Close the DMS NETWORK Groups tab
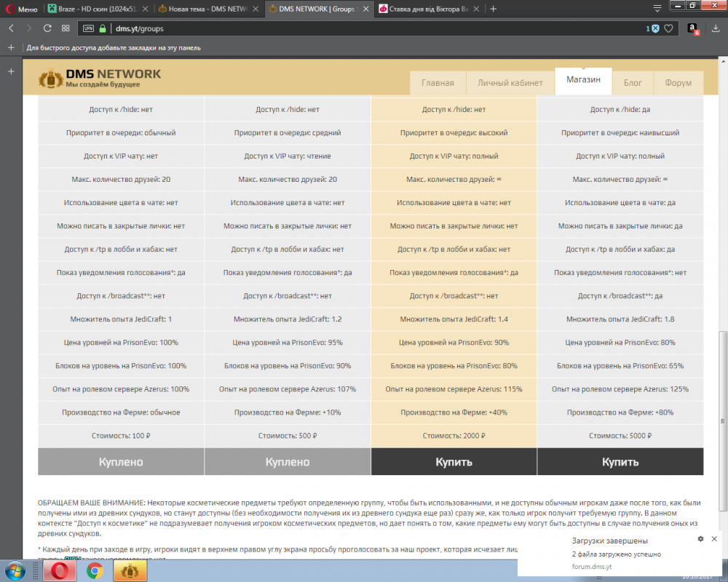This screenshot has width=728, height=582. [x=365, y=9]
